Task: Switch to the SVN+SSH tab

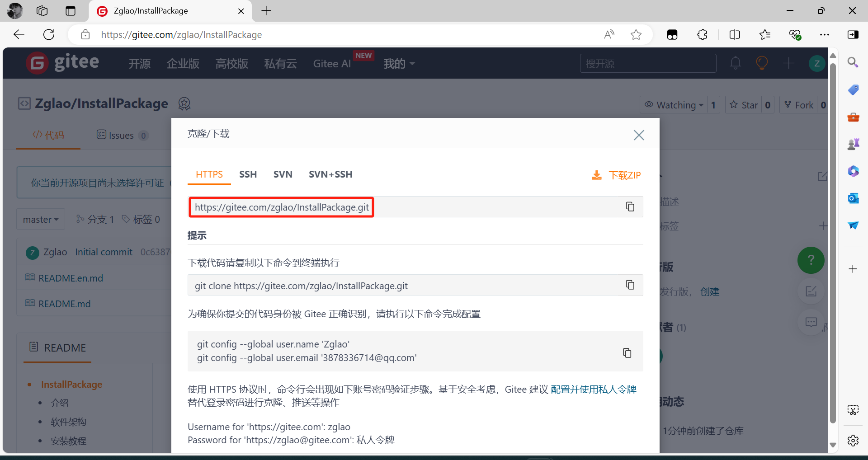Action: tap(330, 174)
